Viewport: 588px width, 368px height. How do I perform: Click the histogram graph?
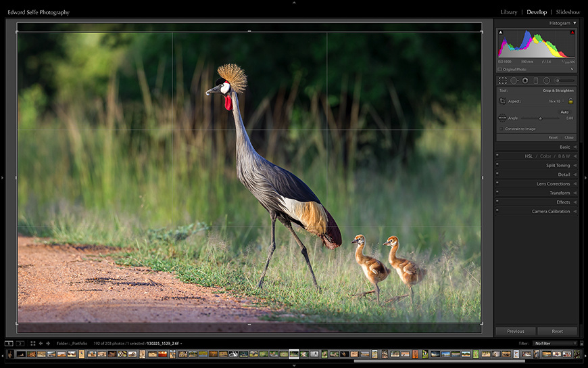536,43
